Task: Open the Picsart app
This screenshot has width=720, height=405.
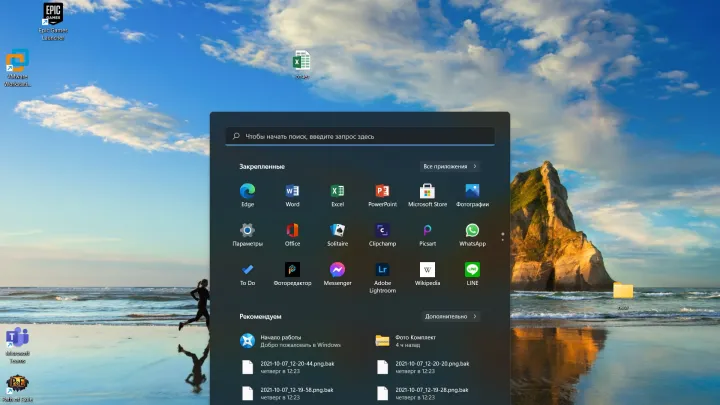Action: click(x=427, y=232)
